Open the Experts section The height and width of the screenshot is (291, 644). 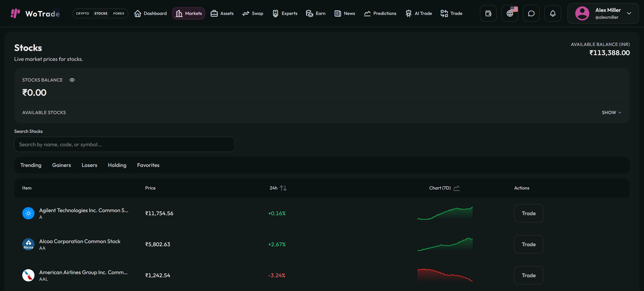click(285, 13)
